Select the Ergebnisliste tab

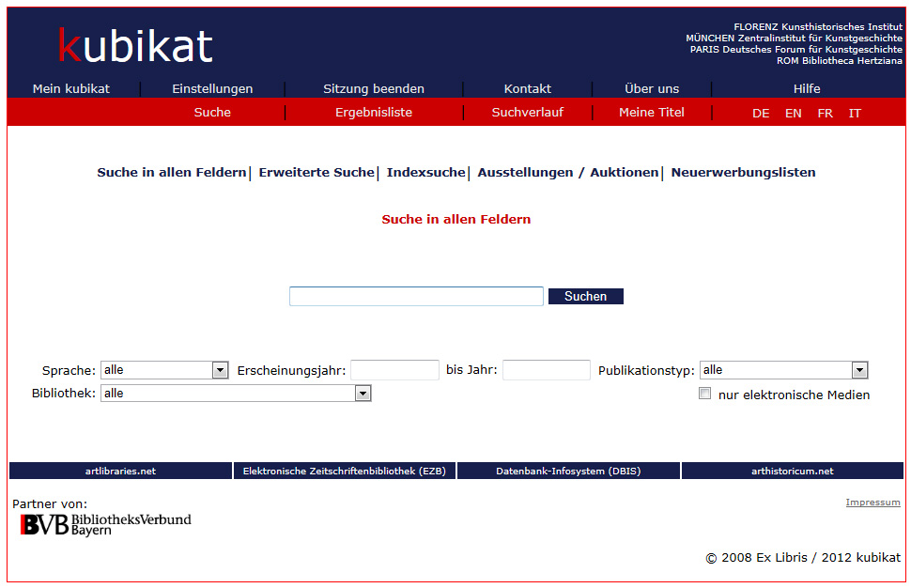click(x=374, y=112)
